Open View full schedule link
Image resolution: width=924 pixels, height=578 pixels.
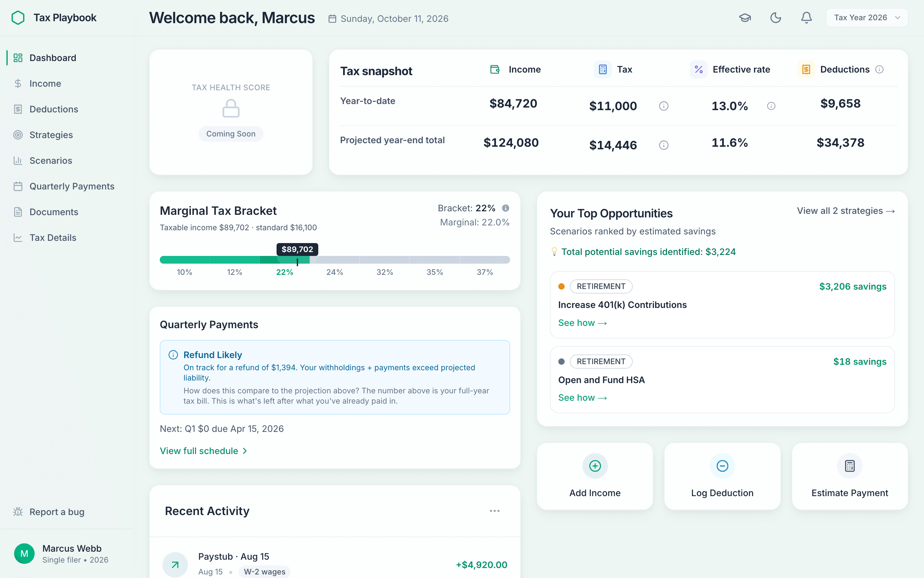tap(203, 451)
